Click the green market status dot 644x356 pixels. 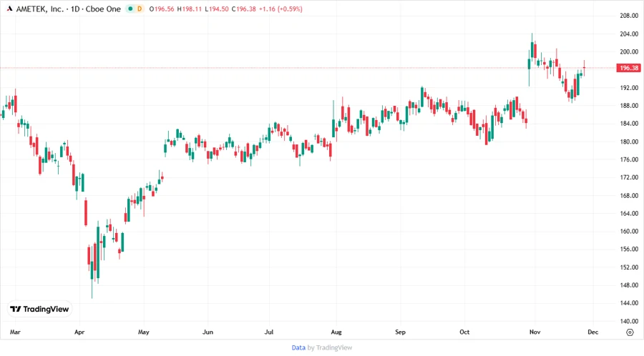[x=131, y=9]
